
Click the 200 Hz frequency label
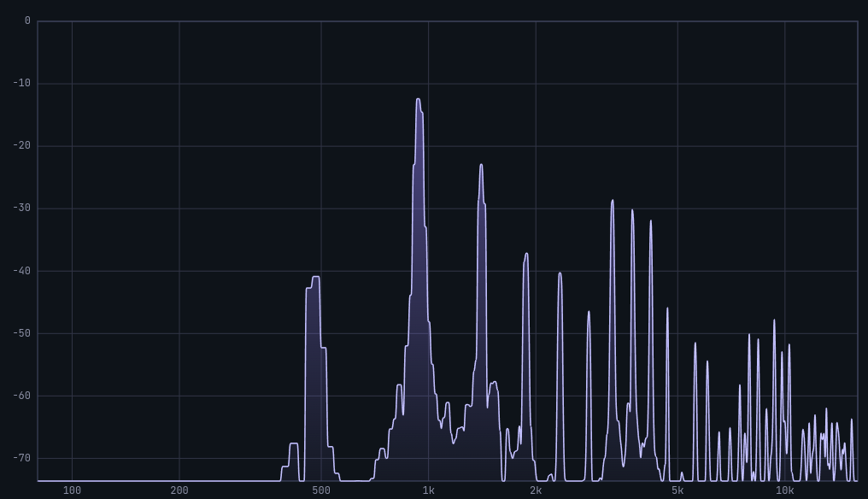click(x=179, y=490)
